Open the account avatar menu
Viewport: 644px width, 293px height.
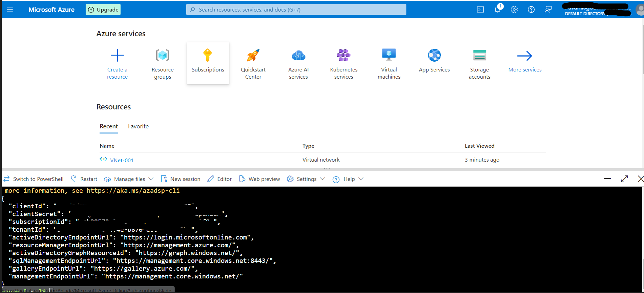tap(640, 9)
